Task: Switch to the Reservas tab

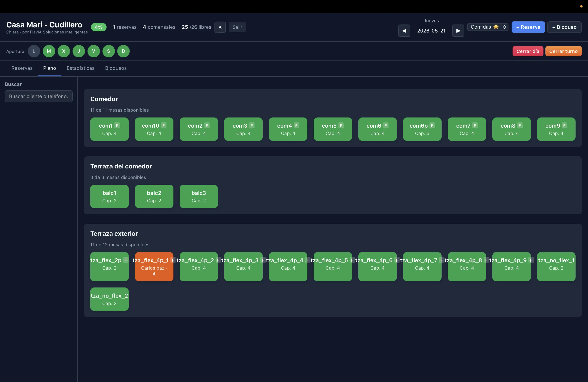Action: tap(22, 68)
